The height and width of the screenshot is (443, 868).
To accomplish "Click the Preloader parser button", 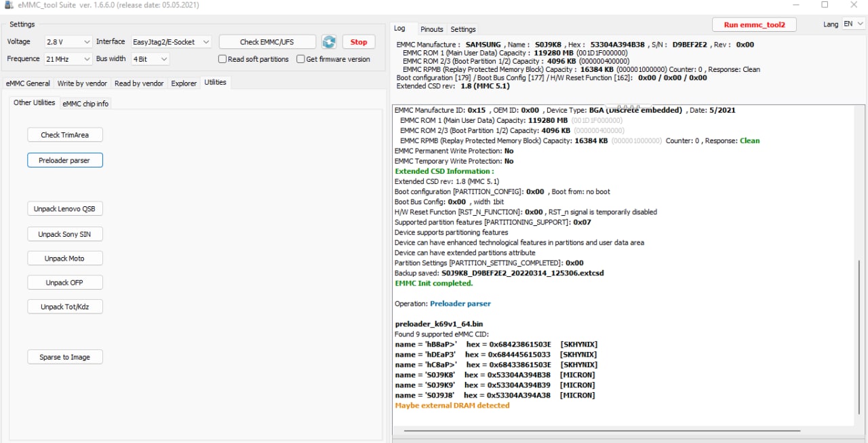I will click(x=65, y=160).
